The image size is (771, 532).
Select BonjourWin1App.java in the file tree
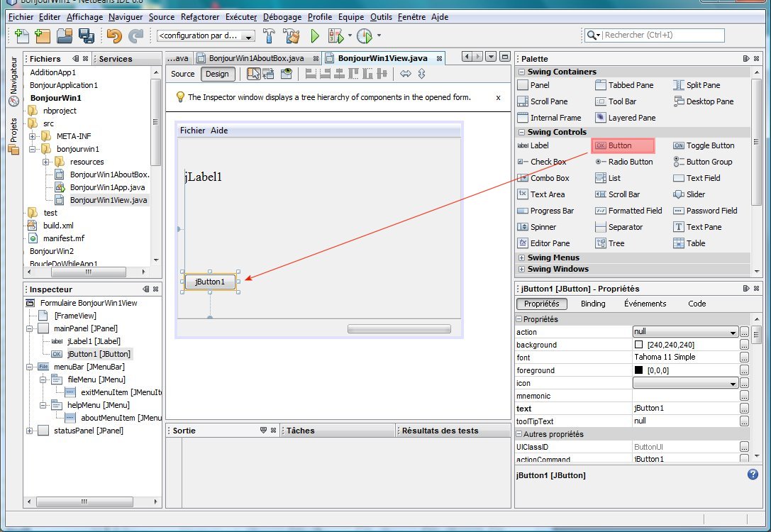[x=107, y=187]
